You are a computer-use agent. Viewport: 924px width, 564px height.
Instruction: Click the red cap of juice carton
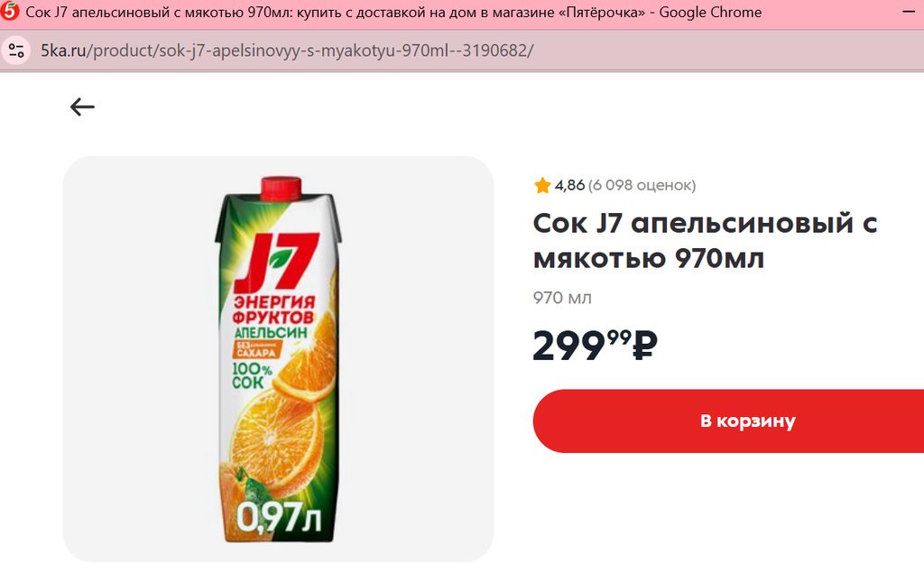tap(282, 188)
